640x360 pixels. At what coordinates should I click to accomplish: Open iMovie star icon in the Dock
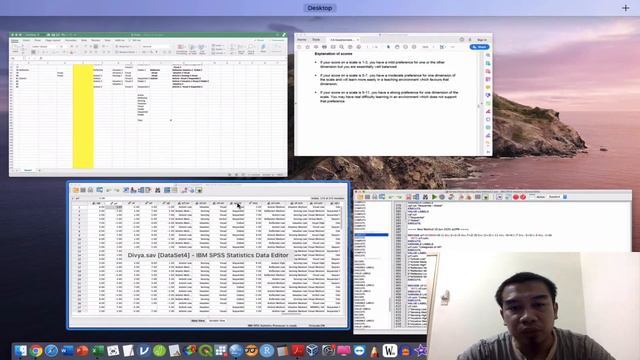click(x=420, y=351)
